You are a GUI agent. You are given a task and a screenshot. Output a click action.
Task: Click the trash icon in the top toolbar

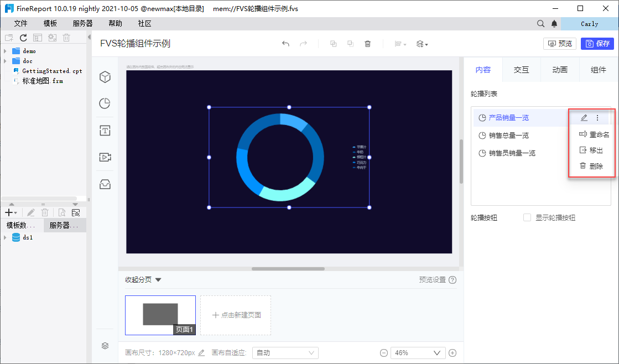click(x=367, y=44)
